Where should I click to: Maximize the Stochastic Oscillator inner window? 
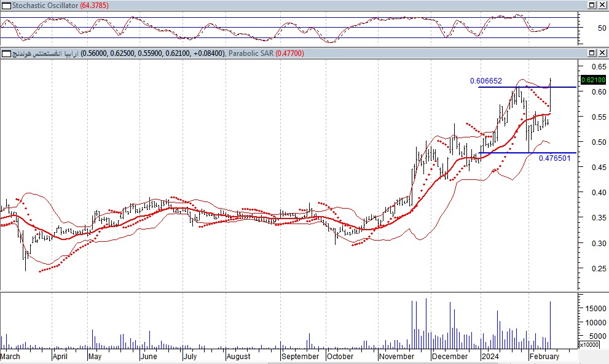592,5
